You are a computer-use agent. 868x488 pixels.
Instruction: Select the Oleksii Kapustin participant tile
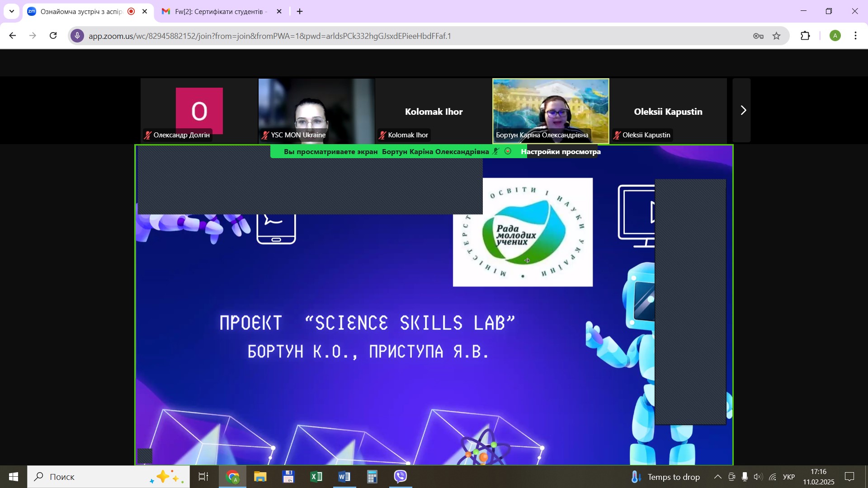pos(668,111)
